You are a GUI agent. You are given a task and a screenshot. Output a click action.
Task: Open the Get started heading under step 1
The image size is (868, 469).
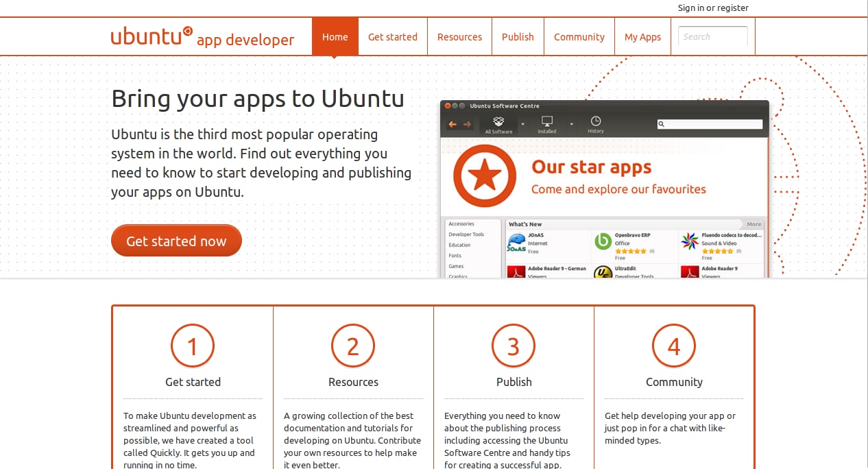[x=193, y=382]
